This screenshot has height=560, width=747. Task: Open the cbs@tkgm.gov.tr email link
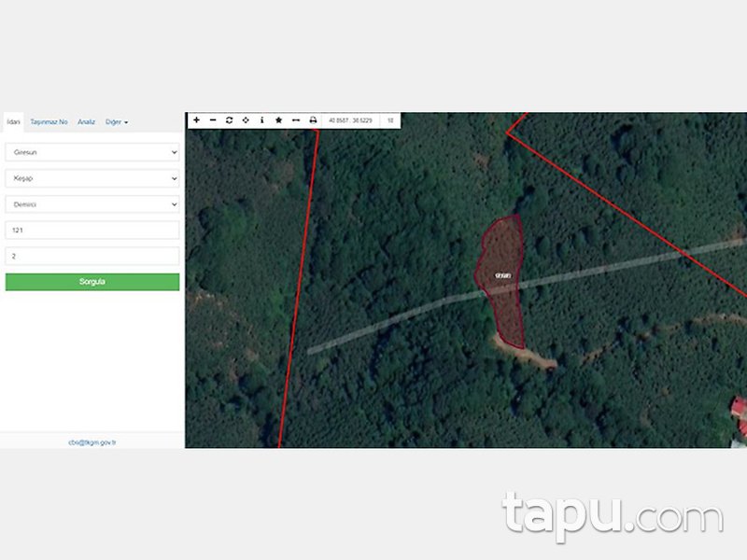[x=92, y=442]
